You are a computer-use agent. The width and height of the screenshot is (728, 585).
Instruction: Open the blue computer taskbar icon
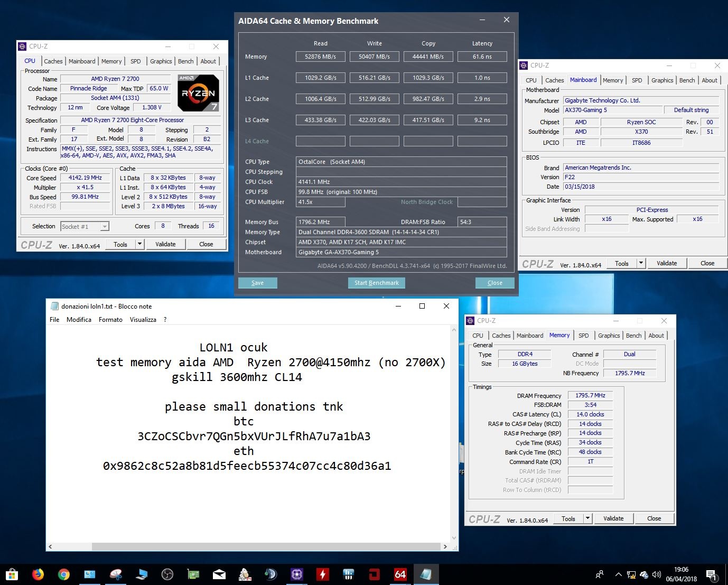142,574
